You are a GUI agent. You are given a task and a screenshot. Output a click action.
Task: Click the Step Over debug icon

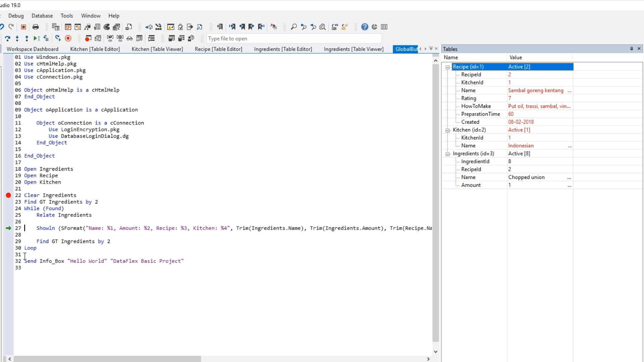[7, 38]
